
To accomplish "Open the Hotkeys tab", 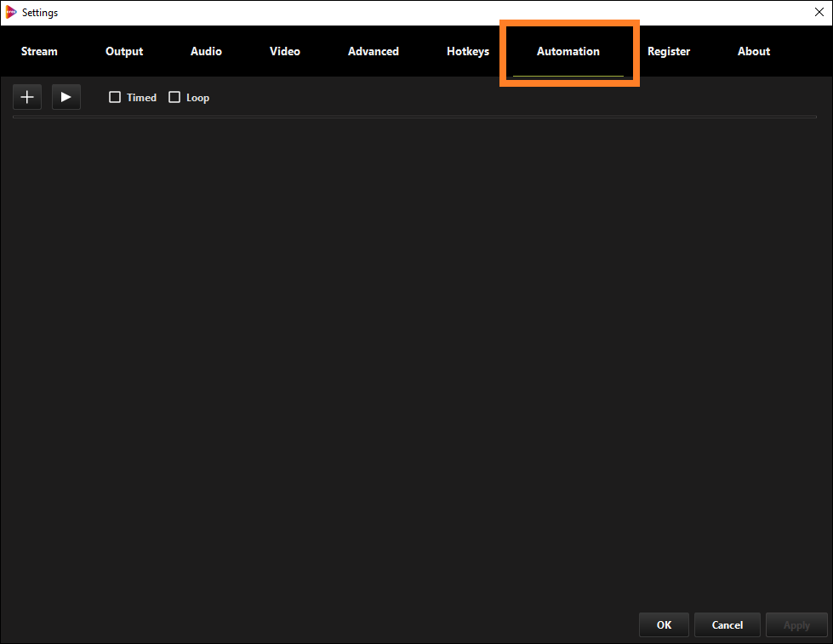I will (x=467, y=51).
